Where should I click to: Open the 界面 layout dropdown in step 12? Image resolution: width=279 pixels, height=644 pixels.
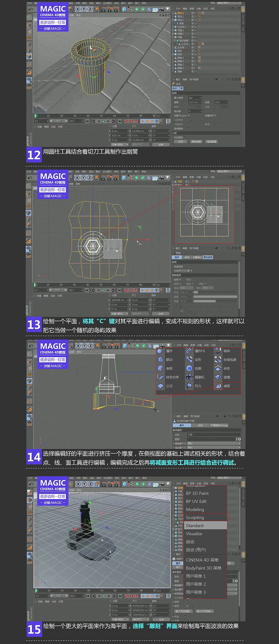coord(229,3)
